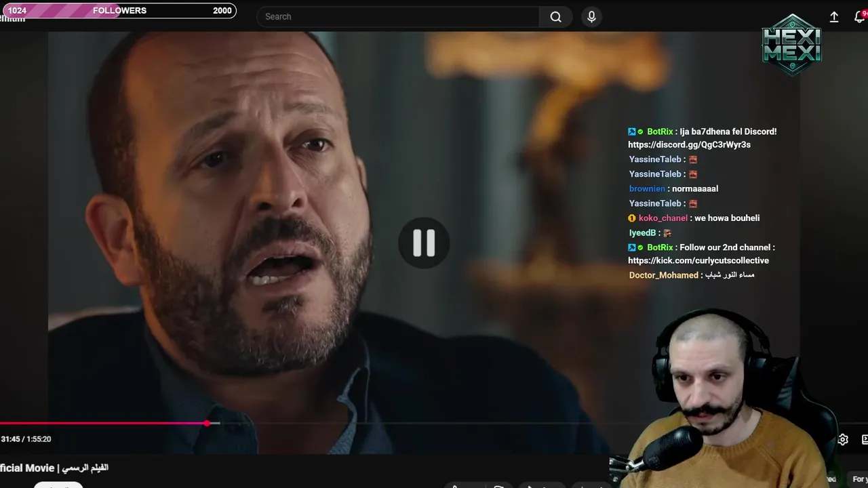Viewport: 868px width, 488px height.
Task: Click IyeedB's username in chat
Action: [x=642, y=233]
